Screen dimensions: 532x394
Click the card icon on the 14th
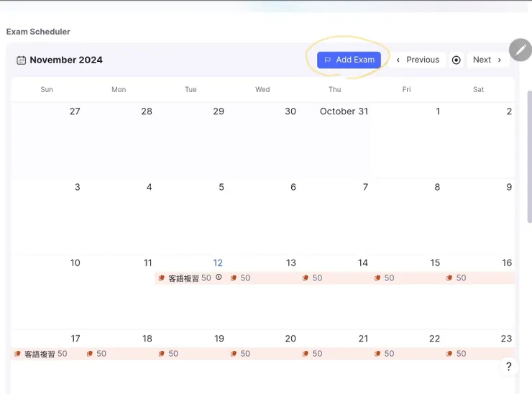306,278
